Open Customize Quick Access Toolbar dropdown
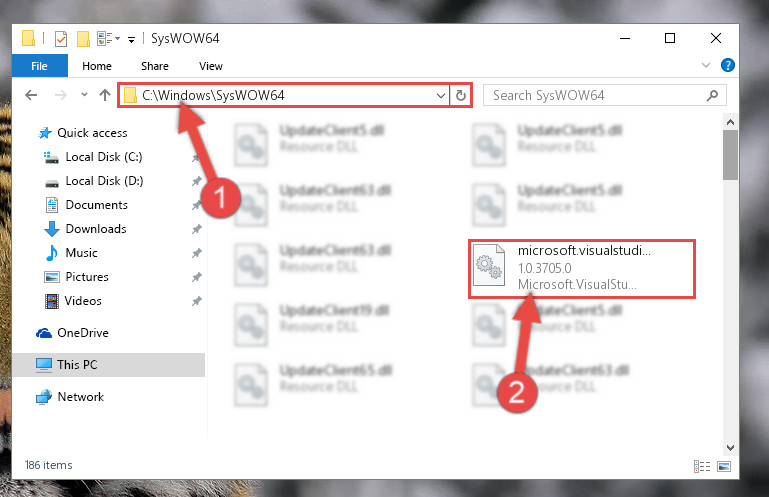Screen dimensions: 769x497 [x=131, y=39]
